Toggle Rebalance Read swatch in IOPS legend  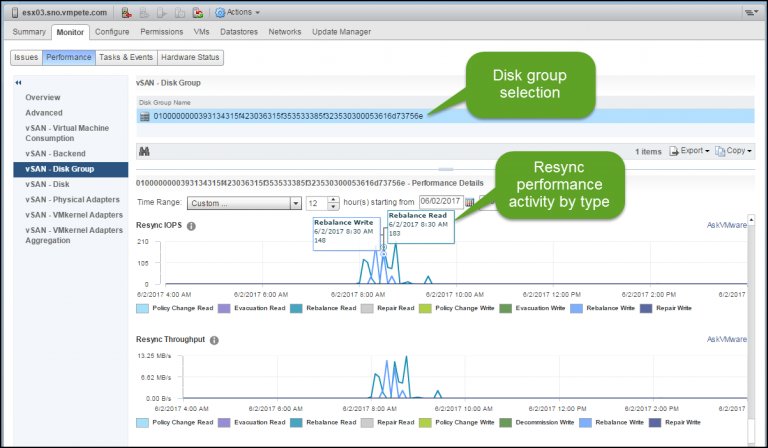(x=296, y=308)
